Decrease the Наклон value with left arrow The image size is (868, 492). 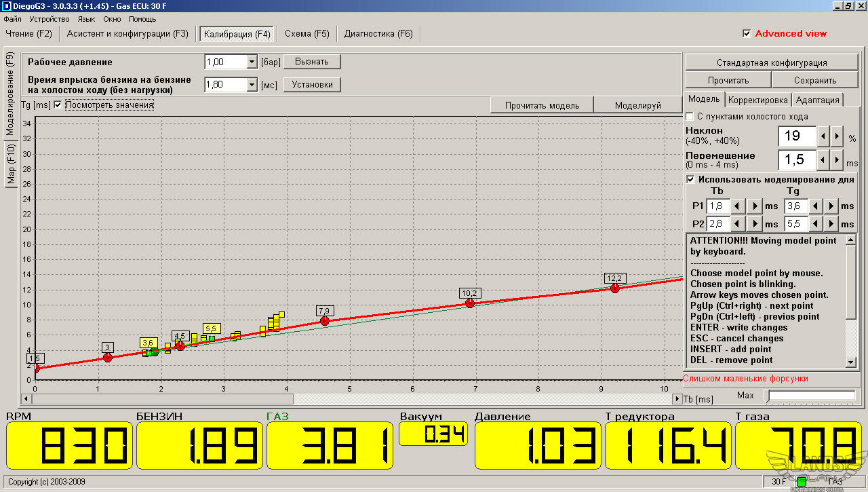click(823, 136)
